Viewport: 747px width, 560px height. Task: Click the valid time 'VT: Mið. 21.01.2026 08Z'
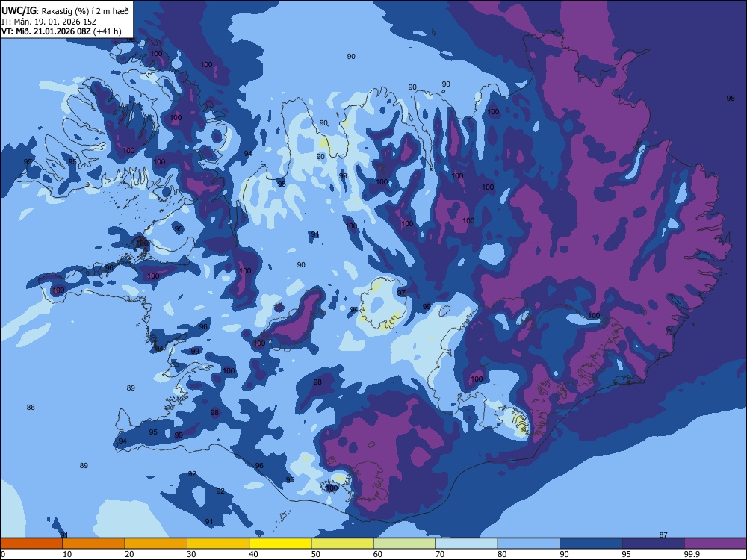pyautogui.click(x=46, y=31)
